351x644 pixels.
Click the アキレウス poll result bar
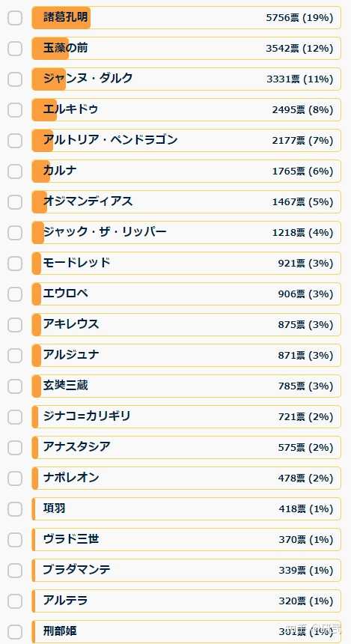pyautogui.click(x=186, y=324)
